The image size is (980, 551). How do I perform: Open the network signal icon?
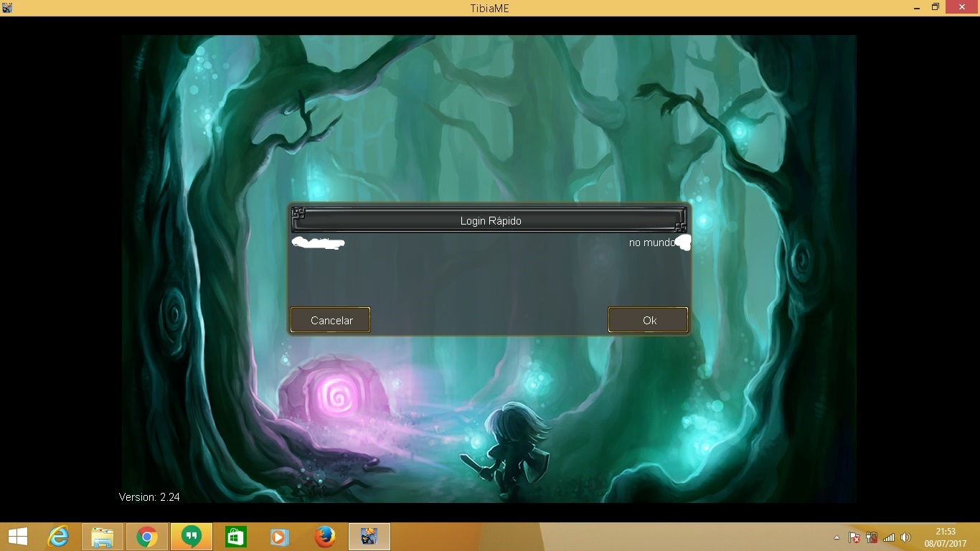pyautogui.click(x=889, y=537)
